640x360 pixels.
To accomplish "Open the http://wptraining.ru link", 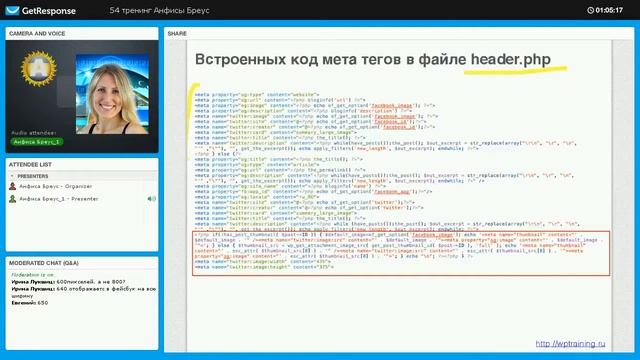I will [570, 344].
